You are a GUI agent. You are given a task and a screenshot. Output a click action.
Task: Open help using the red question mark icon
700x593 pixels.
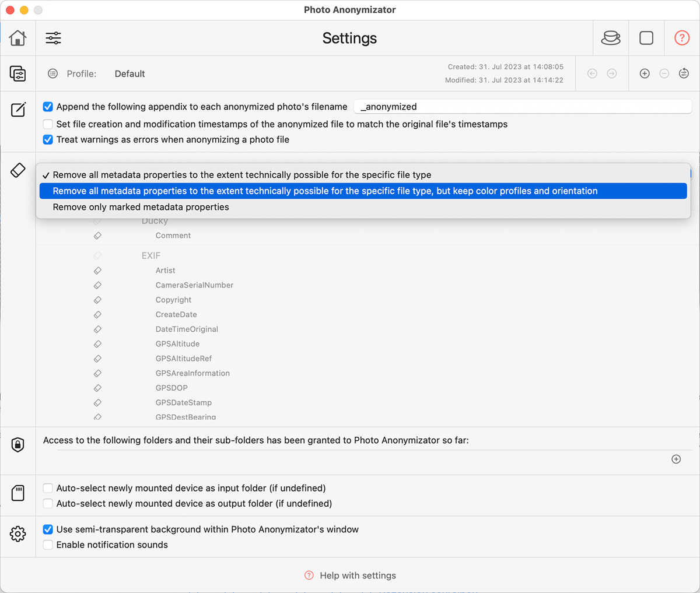coord(681,37)
